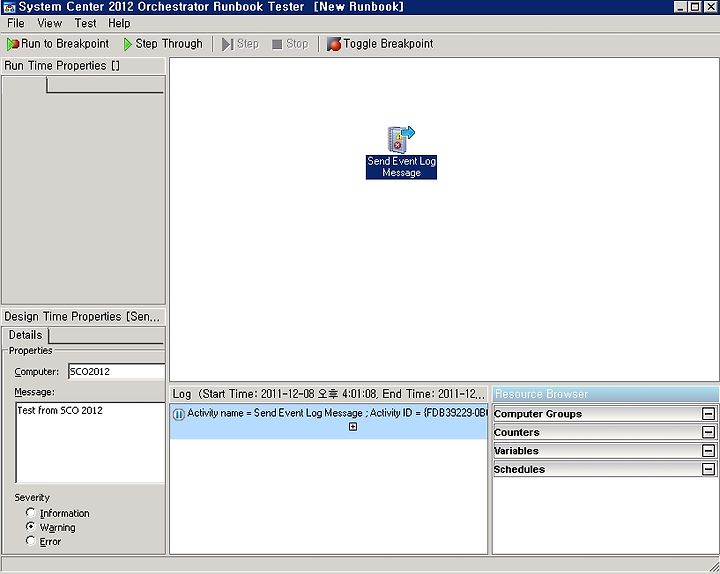Viewport: 720px width, 574px height.
Task: Click the Run to Breakpoint toolbar icon
Action: pyautogui.click(x=12, y=44)
